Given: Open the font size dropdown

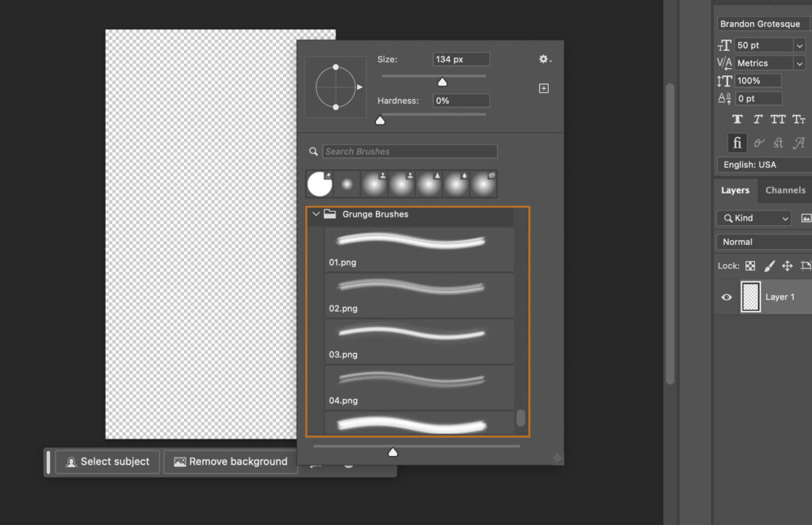Looking at the screenshot, I should [x=800, y=44].
